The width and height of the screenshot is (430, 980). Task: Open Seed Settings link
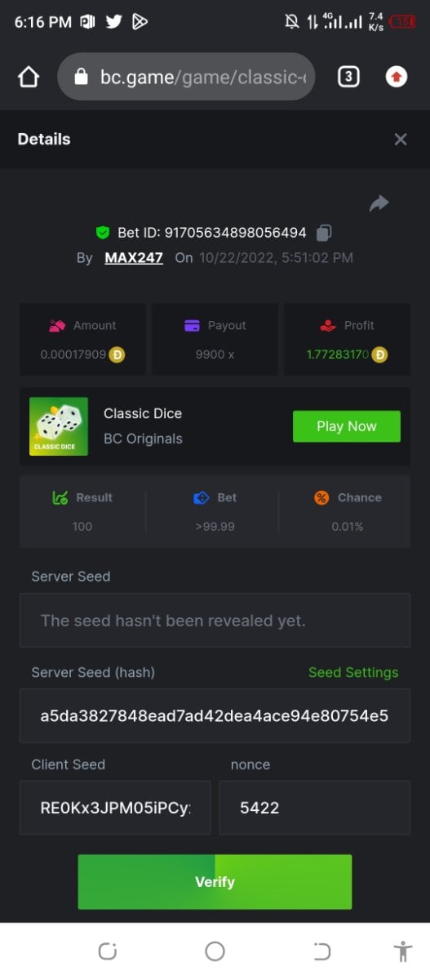coord(353,672)
